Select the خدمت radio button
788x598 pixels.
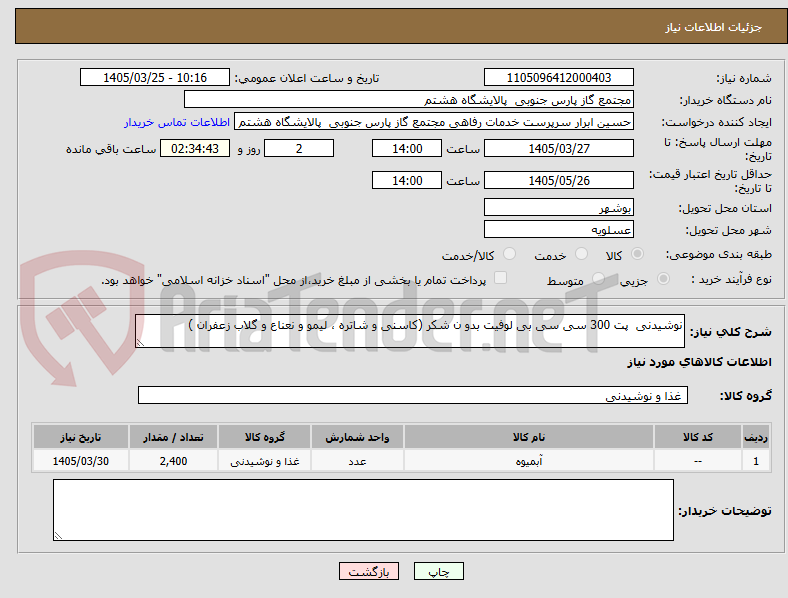coord(581,254)
